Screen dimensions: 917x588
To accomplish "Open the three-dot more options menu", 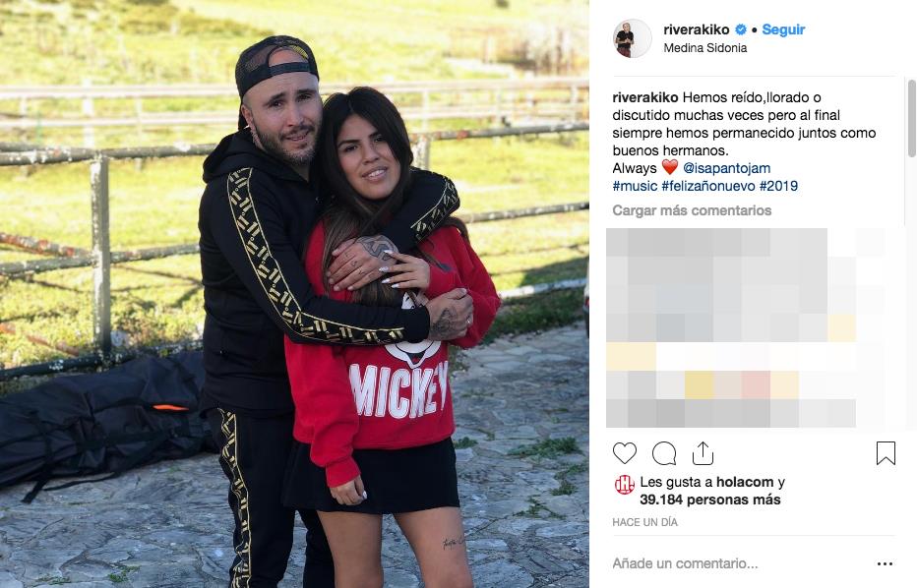I will (x=885, y=564).
